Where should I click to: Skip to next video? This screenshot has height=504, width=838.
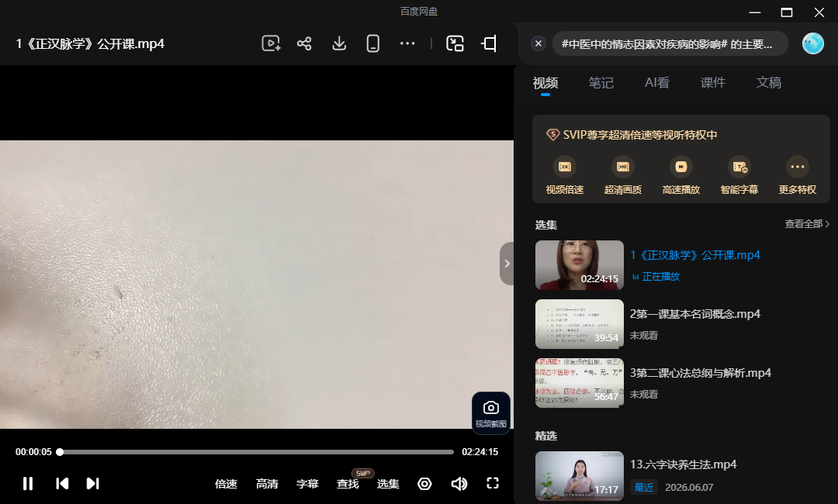click(x=92, y=484)
